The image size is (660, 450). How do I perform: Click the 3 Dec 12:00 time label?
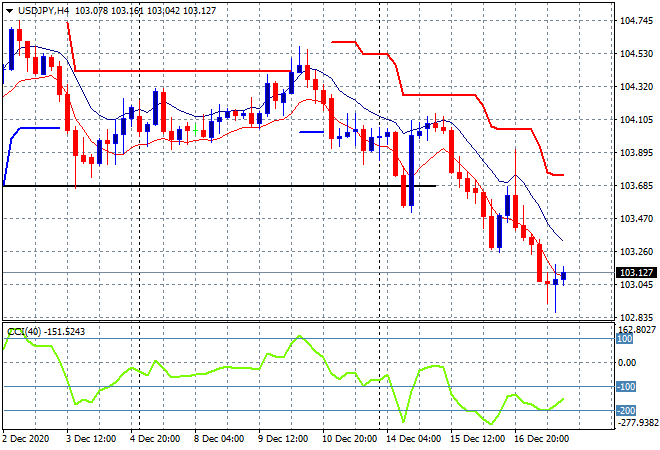(x=91, y=439)
